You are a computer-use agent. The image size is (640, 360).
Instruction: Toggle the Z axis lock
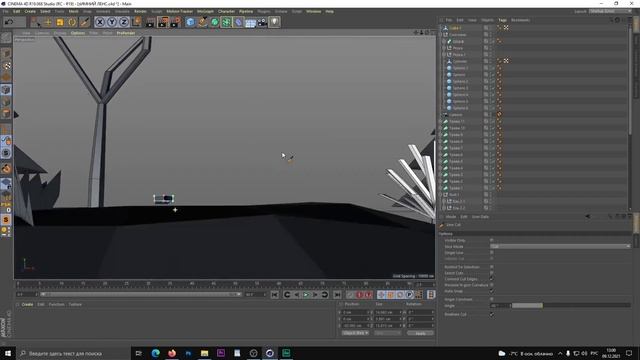coord(124,22)
